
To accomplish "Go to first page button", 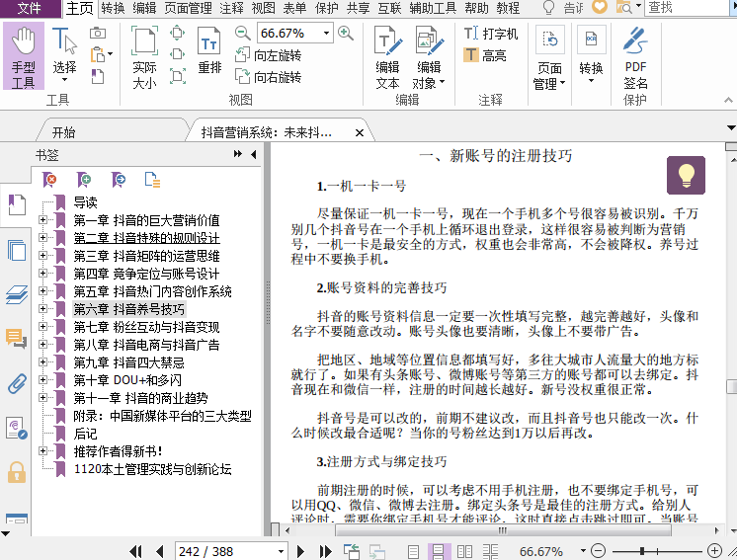I will pyautogui.click(x=135, y=551).
